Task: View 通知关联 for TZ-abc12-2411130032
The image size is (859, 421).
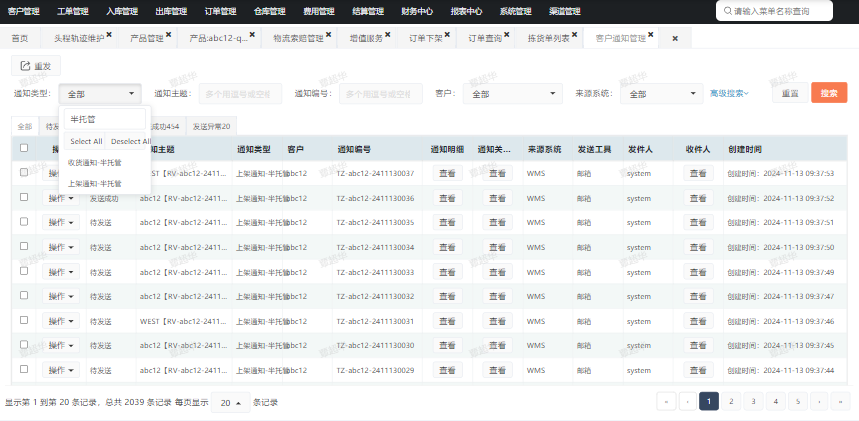Action: 497,297
